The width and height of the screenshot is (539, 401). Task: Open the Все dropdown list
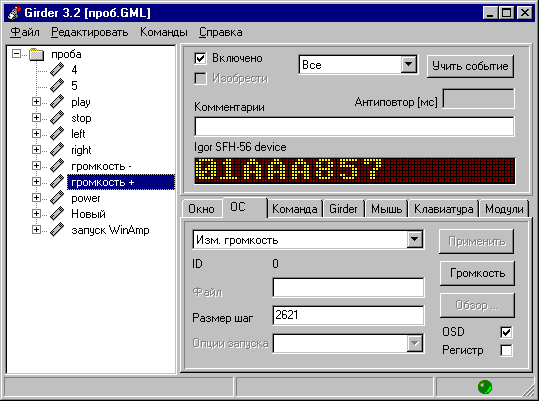(x=408, y=64)
